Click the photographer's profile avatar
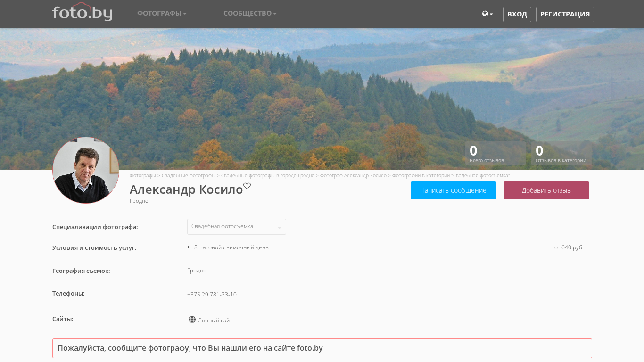This screenshot has width=644, height=362. pos(86,170)
